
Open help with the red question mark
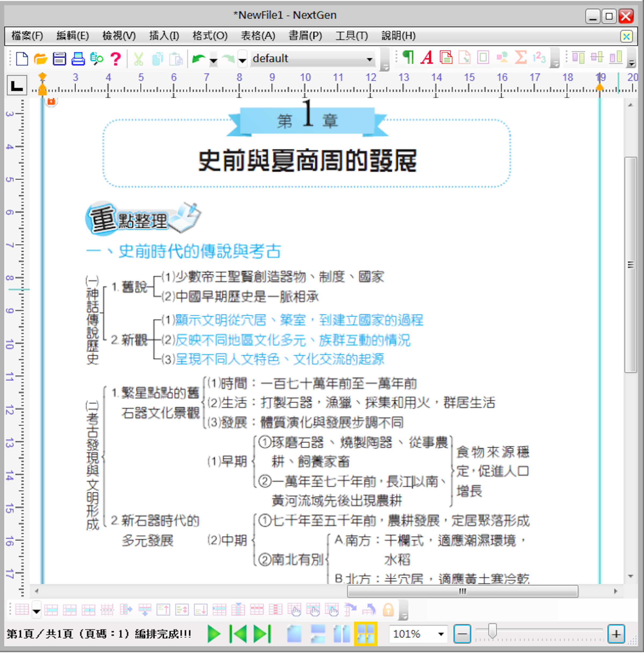(116, 59)
